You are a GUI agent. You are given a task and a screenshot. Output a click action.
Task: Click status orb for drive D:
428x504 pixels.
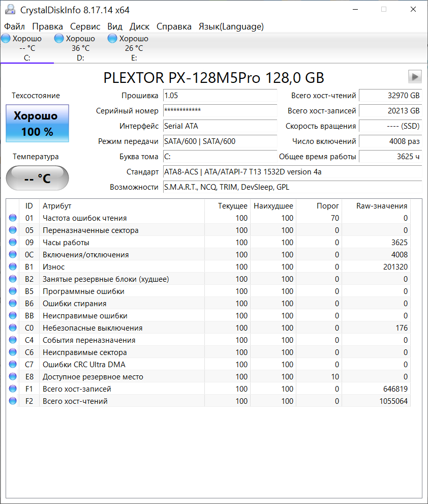coord(59,39)
